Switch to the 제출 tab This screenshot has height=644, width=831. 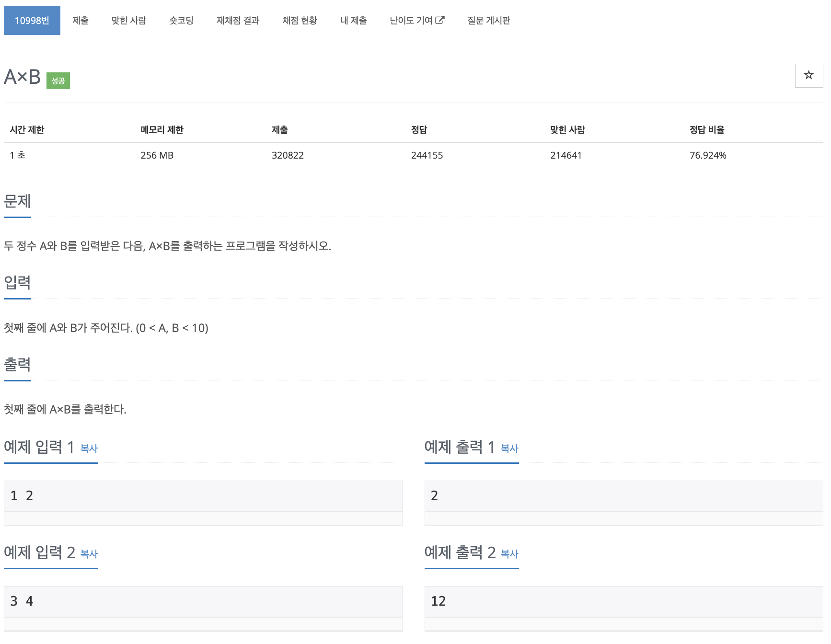point(80,20)
